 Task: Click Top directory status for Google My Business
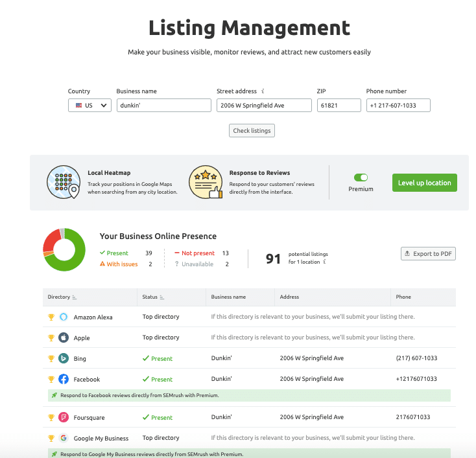[161, 438]
